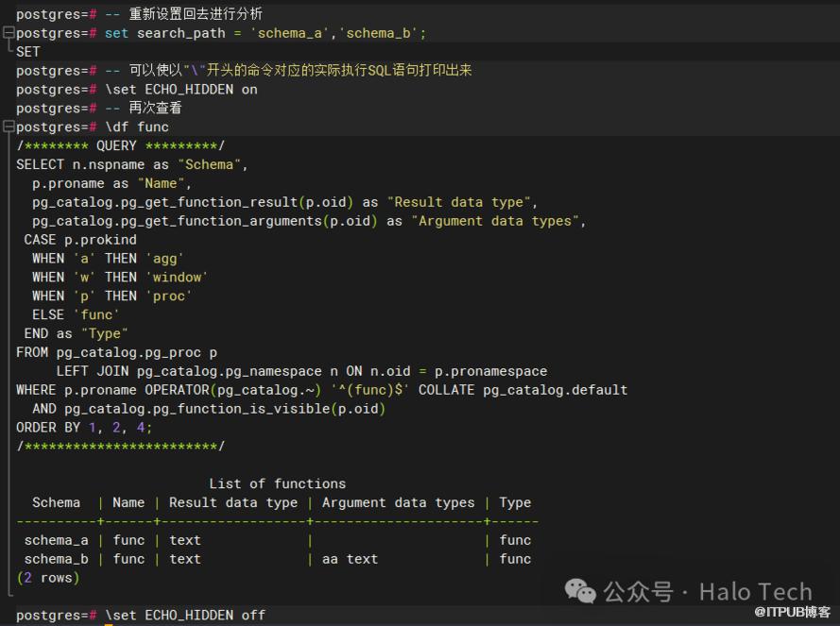840x626 pixels.
Task: Click the QUERY header comment line
Action: click(120, 145)
